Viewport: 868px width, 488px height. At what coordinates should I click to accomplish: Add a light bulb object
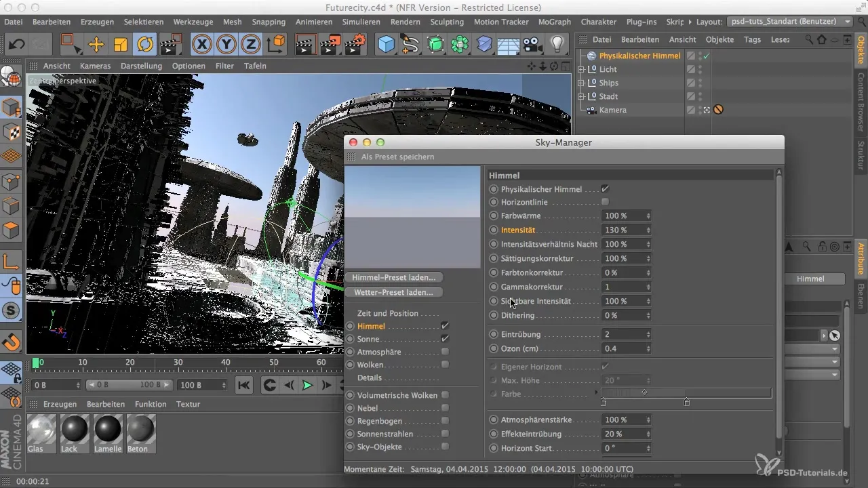coord(557,45)
